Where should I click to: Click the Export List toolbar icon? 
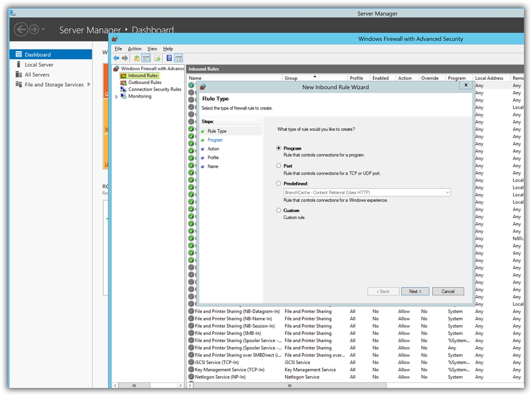pos(157,59)
